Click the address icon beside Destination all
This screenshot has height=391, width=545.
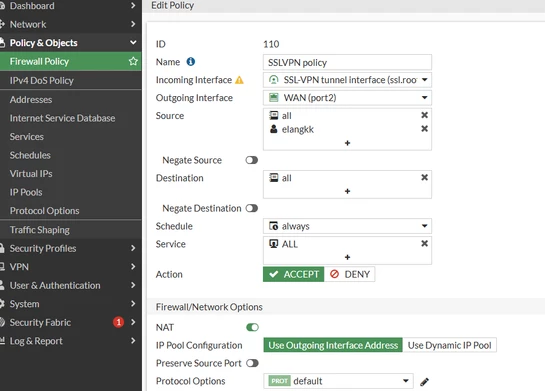(x=274, y=178)
